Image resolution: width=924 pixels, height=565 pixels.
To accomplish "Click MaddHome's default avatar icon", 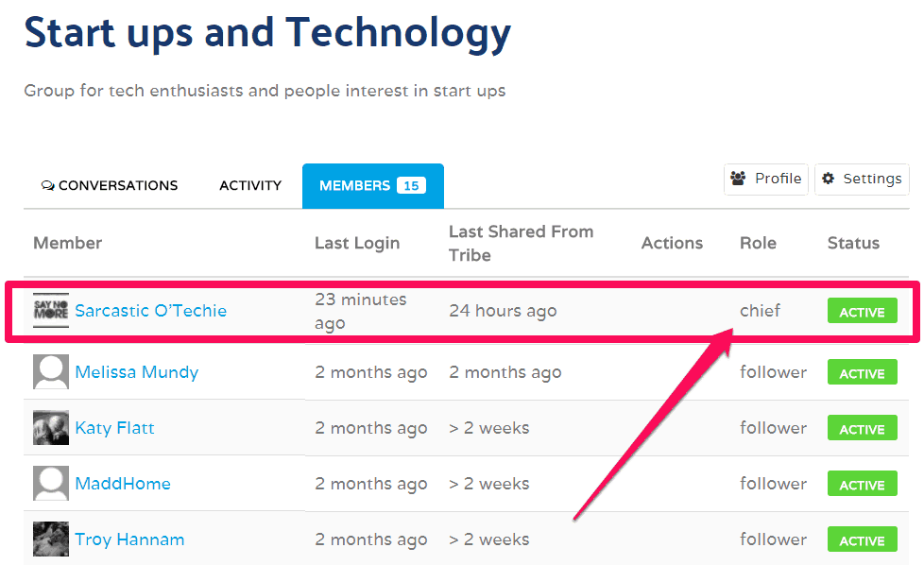I will (51, 484).
